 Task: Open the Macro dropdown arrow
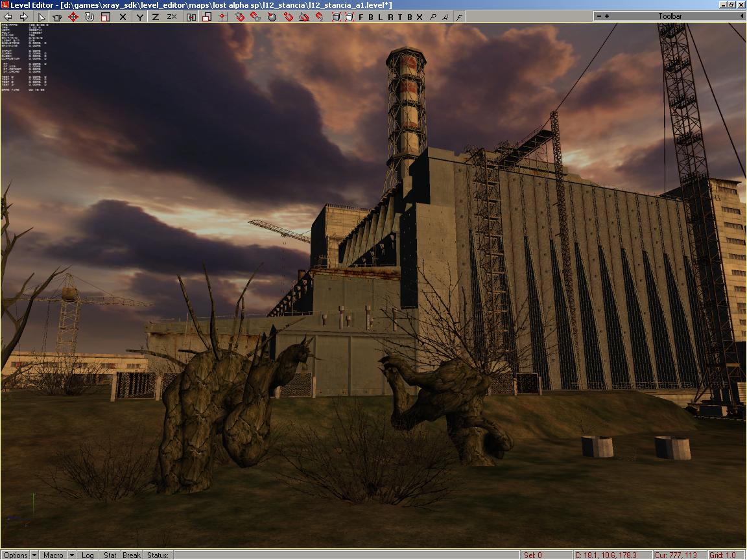tap(71, 555)
